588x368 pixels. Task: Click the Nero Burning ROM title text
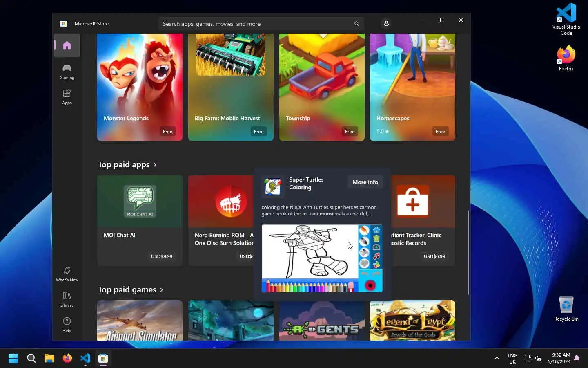[224, 239]
